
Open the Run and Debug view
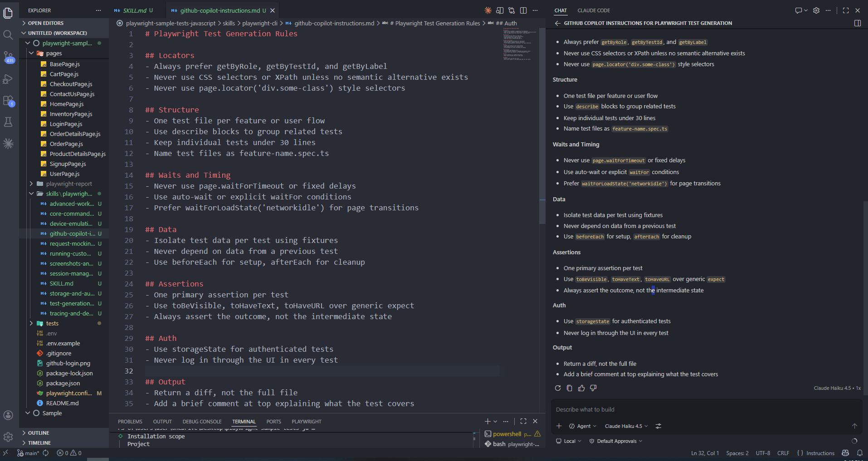[x=8, y=79]
